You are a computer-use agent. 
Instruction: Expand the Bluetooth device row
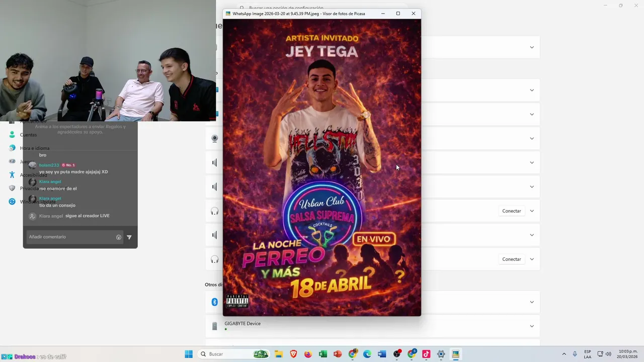coord(532,302)
